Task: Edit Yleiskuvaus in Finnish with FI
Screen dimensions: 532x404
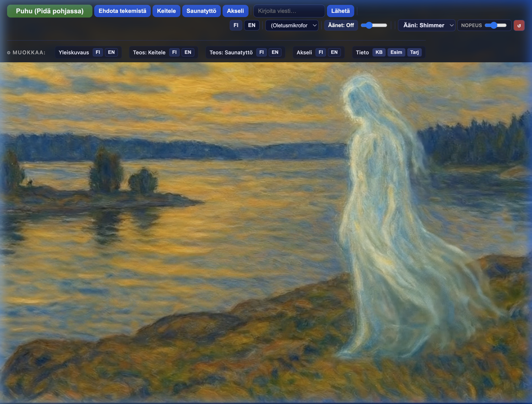Action: click(98, 52)
